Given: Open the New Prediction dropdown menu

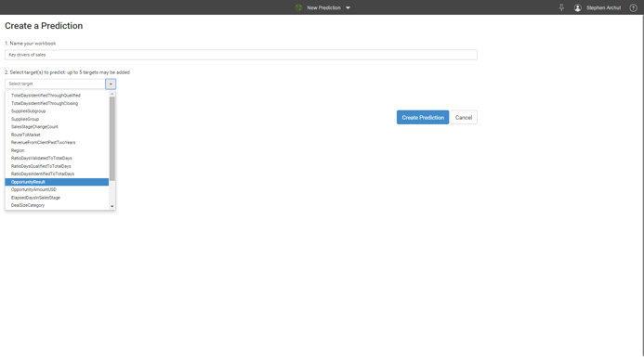Looking at the screenshot, I should (348, 7).
